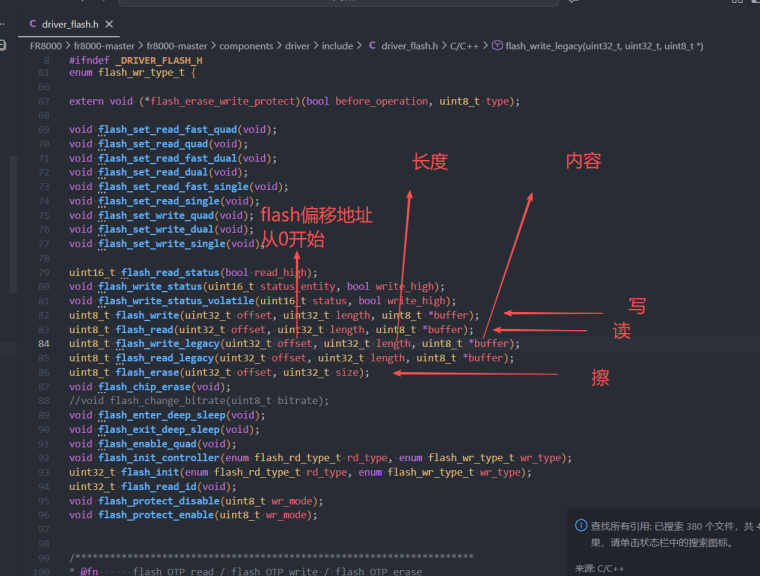Click flash_set_write_quad on line 75

[x=156, y=215]
